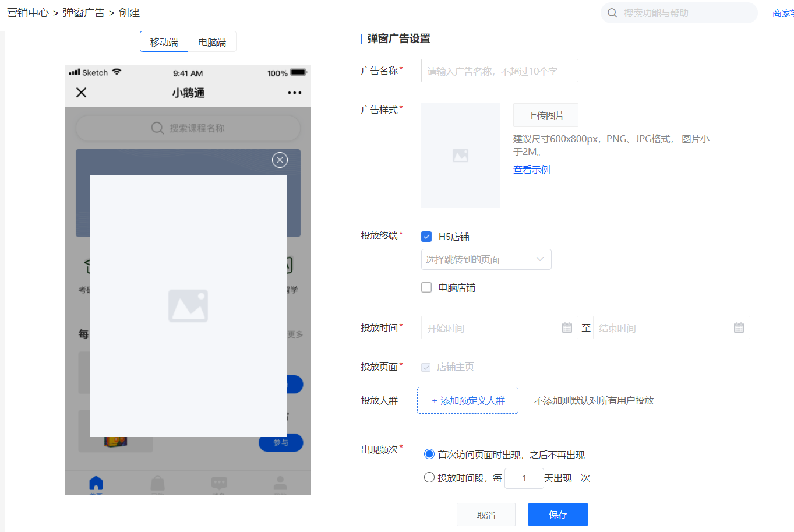Focus the 广告名称 input field
Screen dimensions: 794x532
pos(500,71)
